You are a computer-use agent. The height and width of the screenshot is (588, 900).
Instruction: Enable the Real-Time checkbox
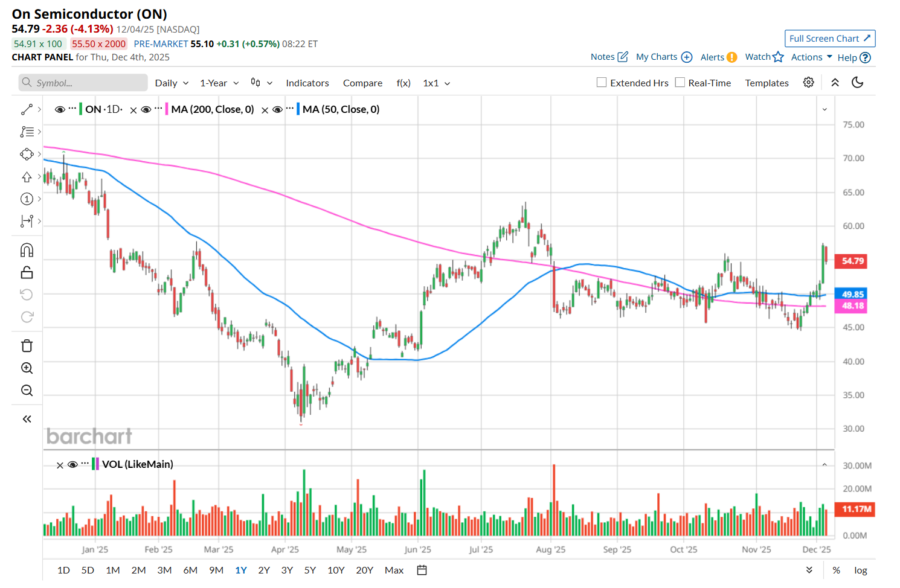680,83
